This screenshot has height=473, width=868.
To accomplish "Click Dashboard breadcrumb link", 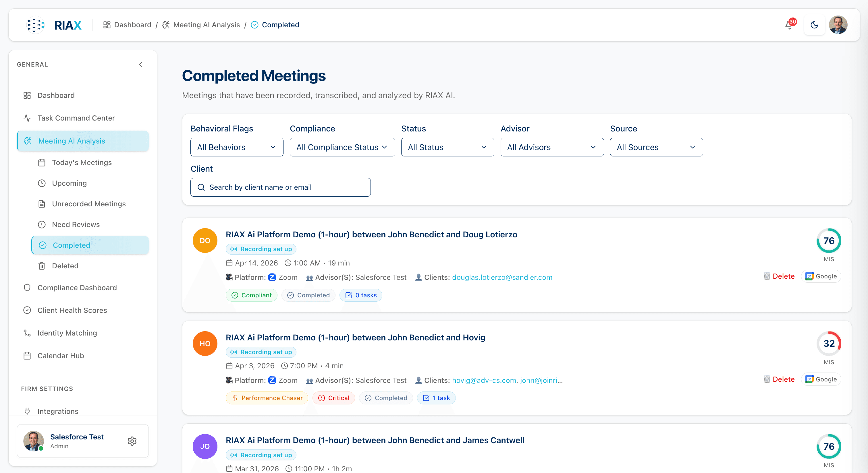I will (127, 25).
